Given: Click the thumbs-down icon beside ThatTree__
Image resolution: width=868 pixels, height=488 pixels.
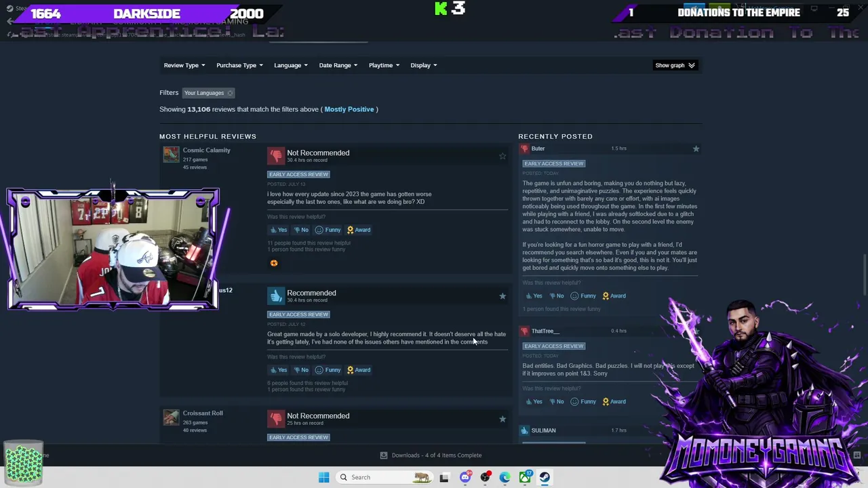Looking at the screenshot, I should (x=524, y=331).
